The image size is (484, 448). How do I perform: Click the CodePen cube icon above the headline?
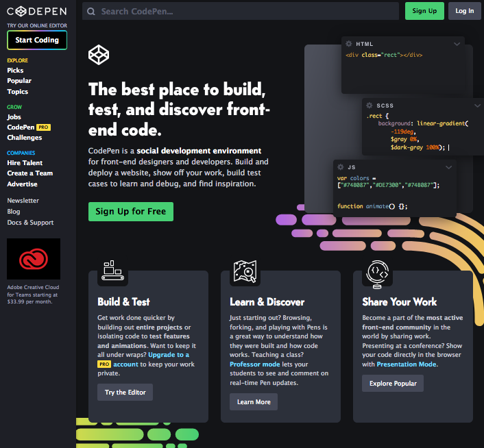99,55
